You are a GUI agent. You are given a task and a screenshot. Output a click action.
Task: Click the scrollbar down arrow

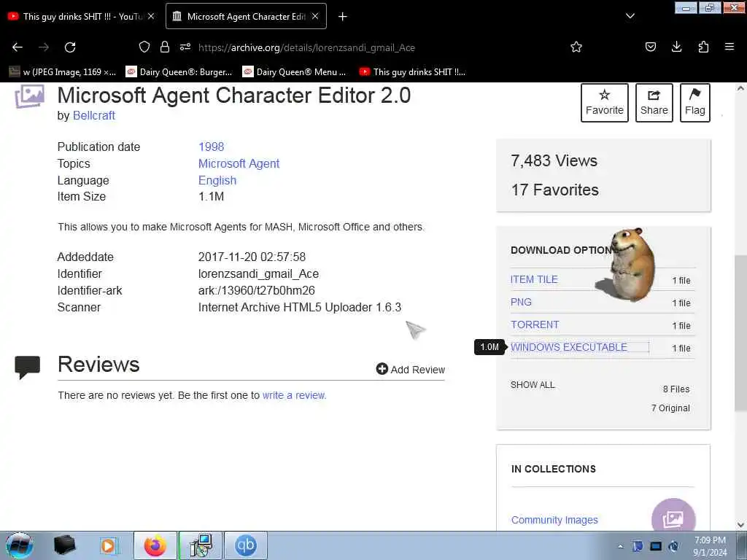(x=740, y=525)
